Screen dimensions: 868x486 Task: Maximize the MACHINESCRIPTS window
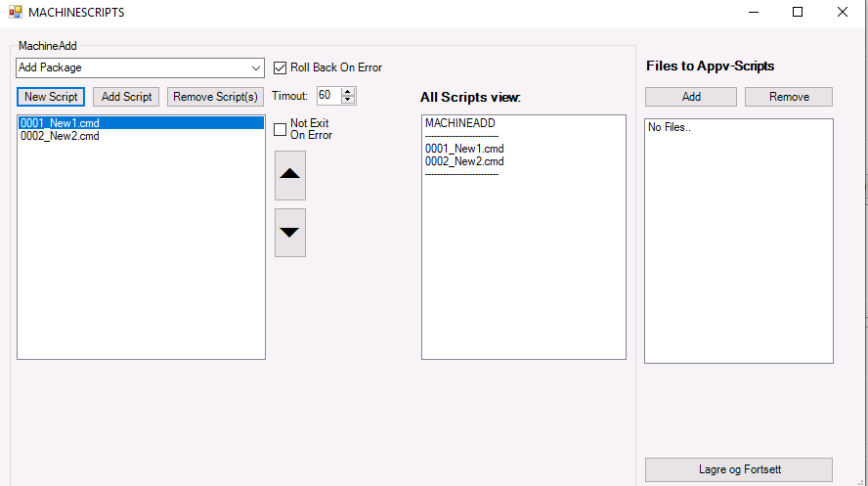click(798, 13)
